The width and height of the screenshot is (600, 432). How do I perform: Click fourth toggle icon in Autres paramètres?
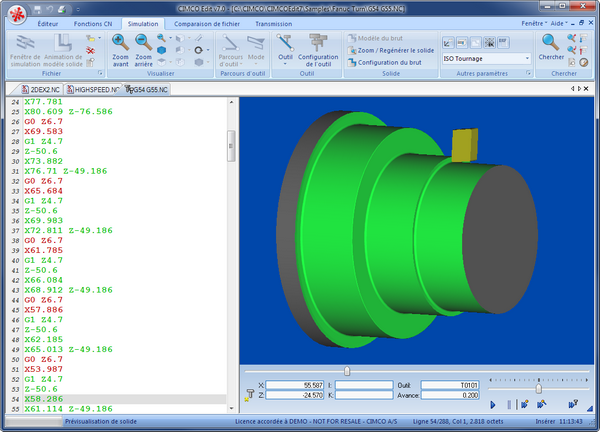[489, 42]
